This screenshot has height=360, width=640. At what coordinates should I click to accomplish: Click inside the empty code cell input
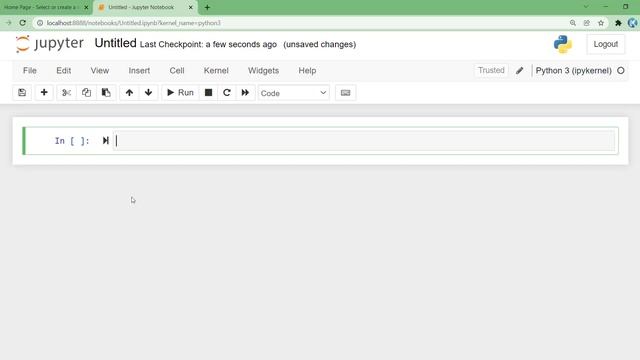pos(364,140)
